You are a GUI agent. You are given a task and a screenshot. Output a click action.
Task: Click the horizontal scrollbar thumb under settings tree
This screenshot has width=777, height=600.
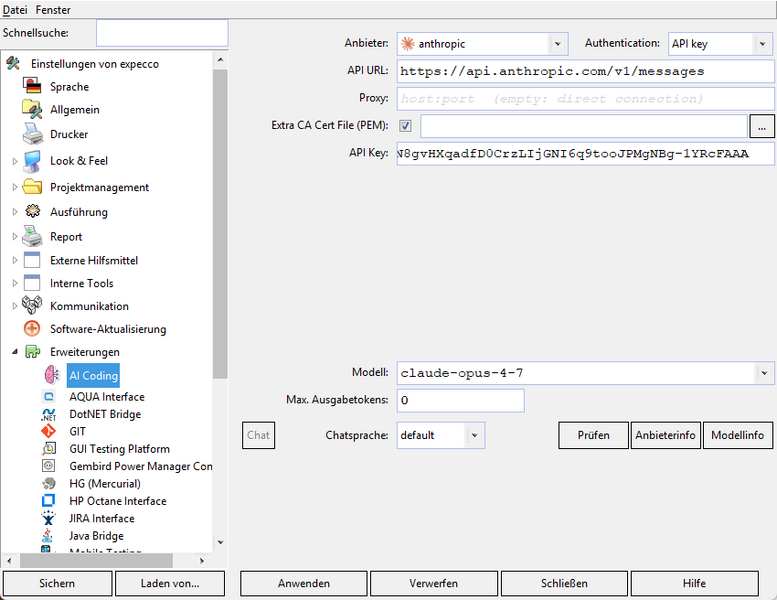tap(96, 560)
